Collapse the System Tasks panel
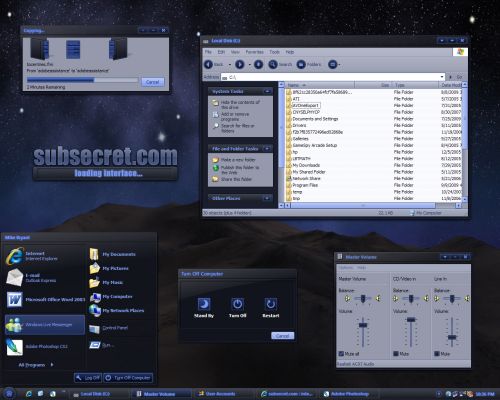Viewport: 500px width, 400px height. 267,91
